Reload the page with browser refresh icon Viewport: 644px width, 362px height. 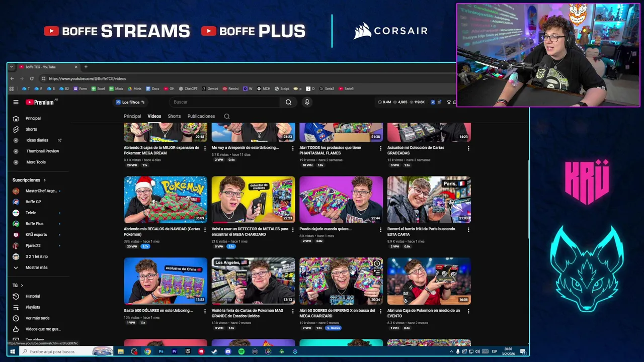point(32,78)
